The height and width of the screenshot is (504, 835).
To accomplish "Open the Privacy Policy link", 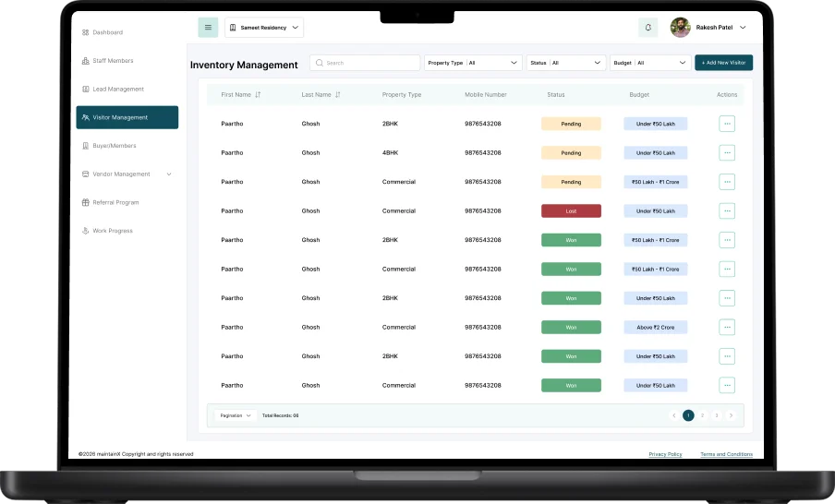I will [x=665, y=454].
